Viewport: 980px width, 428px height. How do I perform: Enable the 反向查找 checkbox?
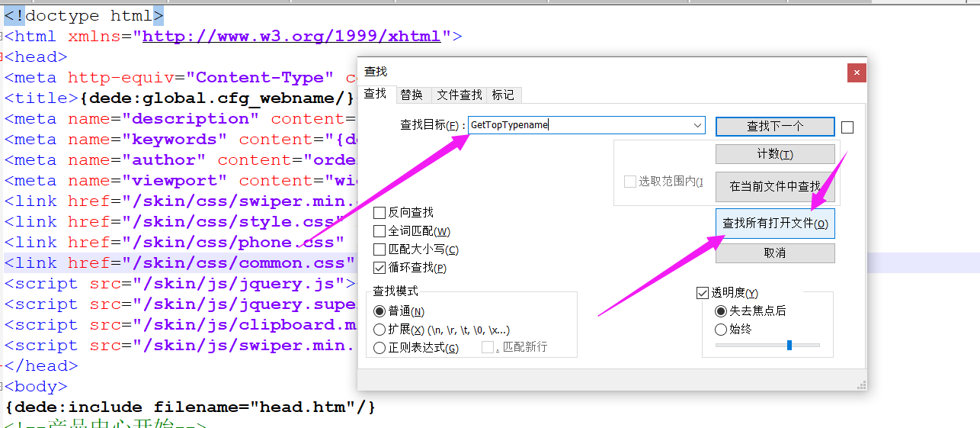tap(380, 213)
